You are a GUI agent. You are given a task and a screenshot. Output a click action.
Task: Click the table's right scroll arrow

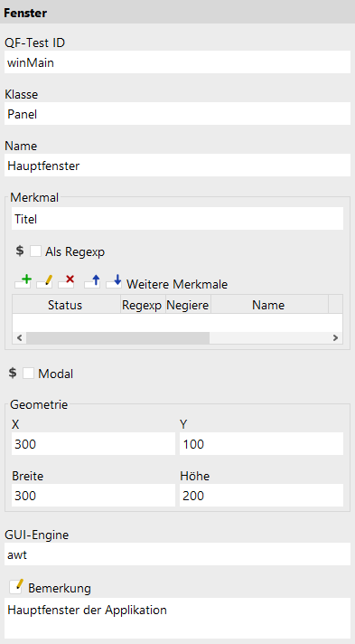(x=336, y=338)
